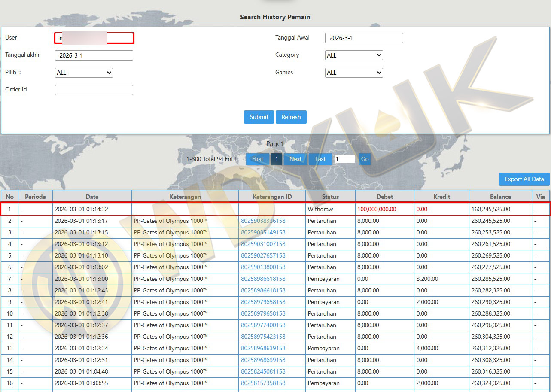Click Export All Data button
The image size is (551, 392).
click(x=524, y=179)
